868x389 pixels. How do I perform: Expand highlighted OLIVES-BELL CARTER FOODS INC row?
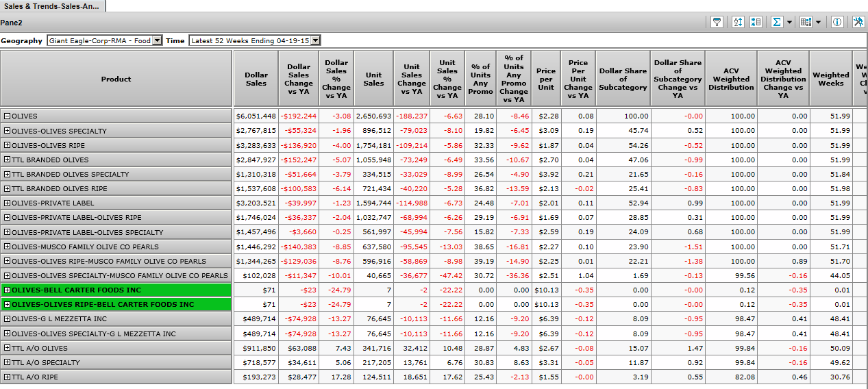point(8,290)
